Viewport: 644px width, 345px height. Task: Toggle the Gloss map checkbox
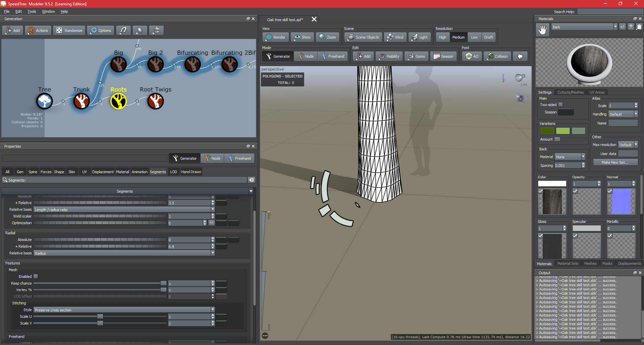tap(540, 236)
